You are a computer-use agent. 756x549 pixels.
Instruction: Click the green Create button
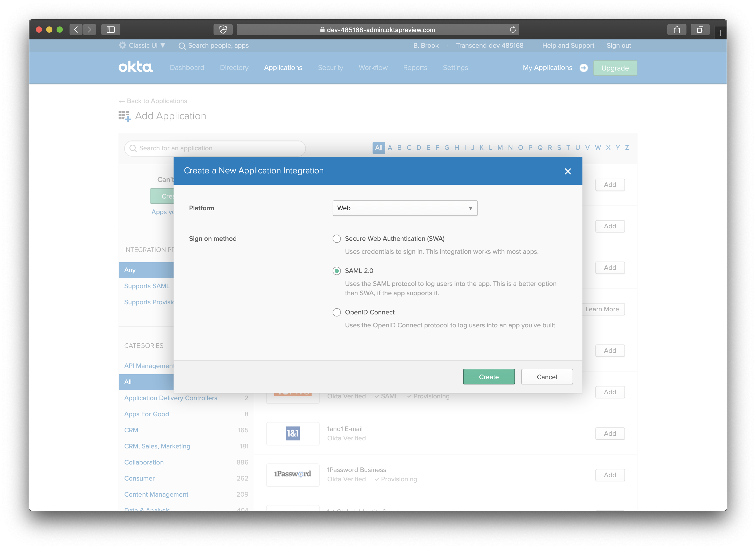[489, 377]
